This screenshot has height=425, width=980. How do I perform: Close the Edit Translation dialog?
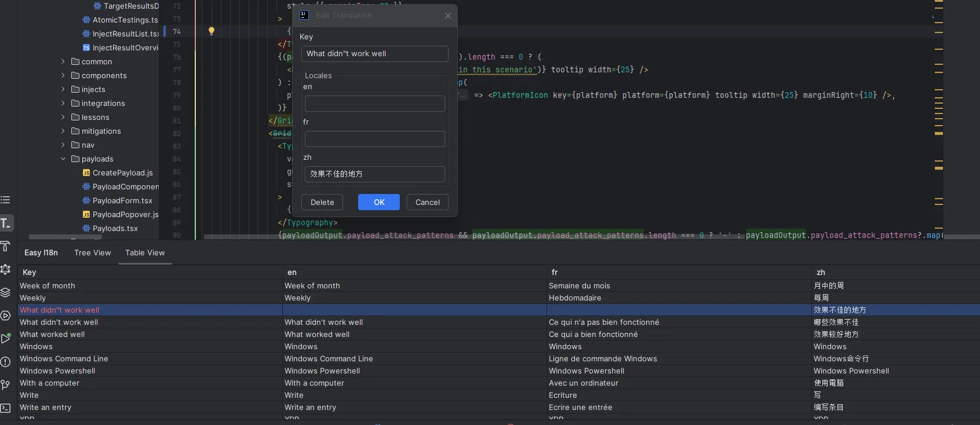click(x=448, y=16)
